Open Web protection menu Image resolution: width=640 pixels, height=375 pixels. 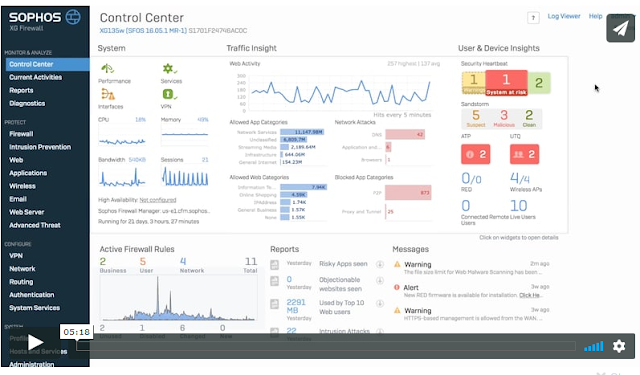tap(16, 160)
